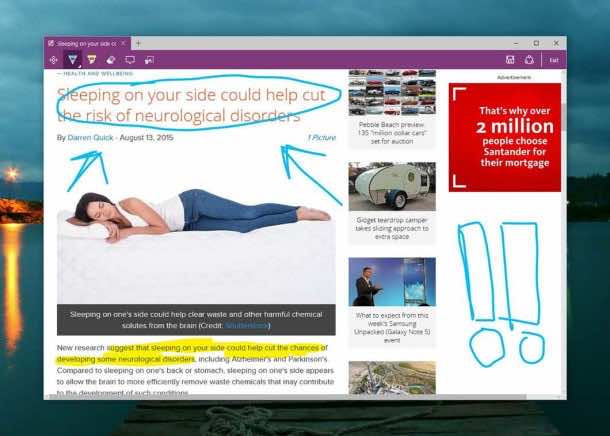Switch to the 'Sleeping on your side' tab
This screenshot has height=436, width=610.
coord(84,43)
